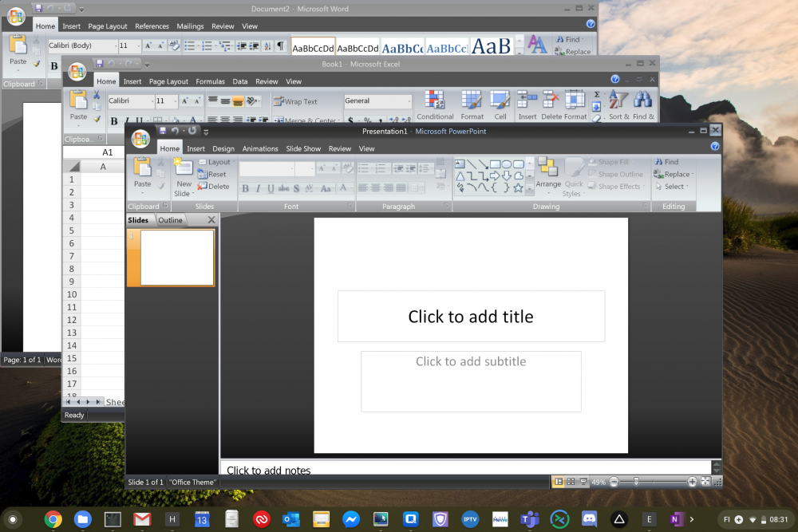
Task: Toggle Wrap Text in Excel
Action: [295, 102]
